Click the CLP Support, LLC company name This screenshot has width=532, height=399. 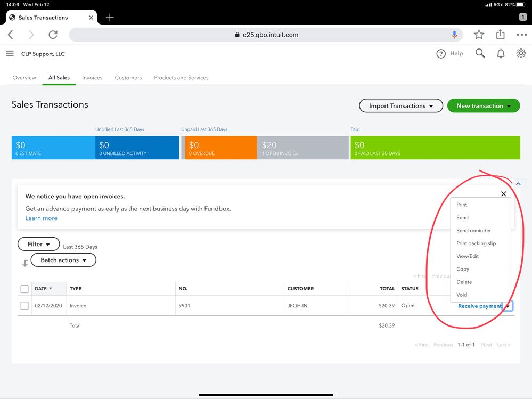point(43,54)
